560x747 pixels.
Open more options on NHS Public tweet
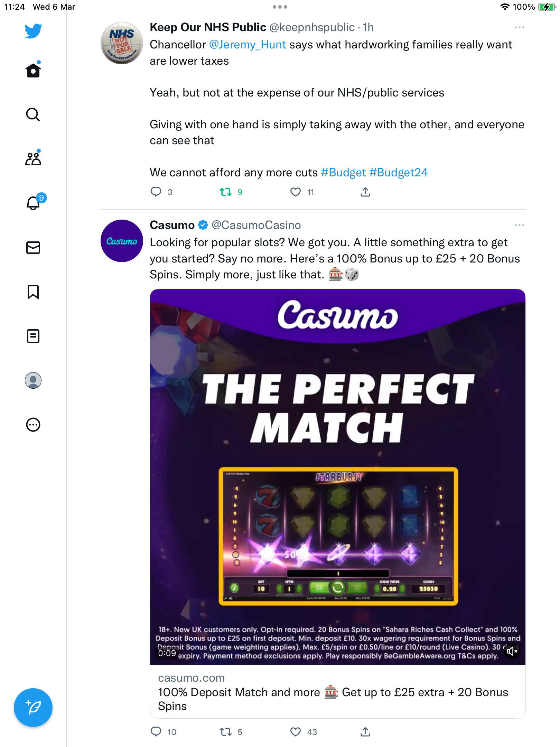coord(519,27)
